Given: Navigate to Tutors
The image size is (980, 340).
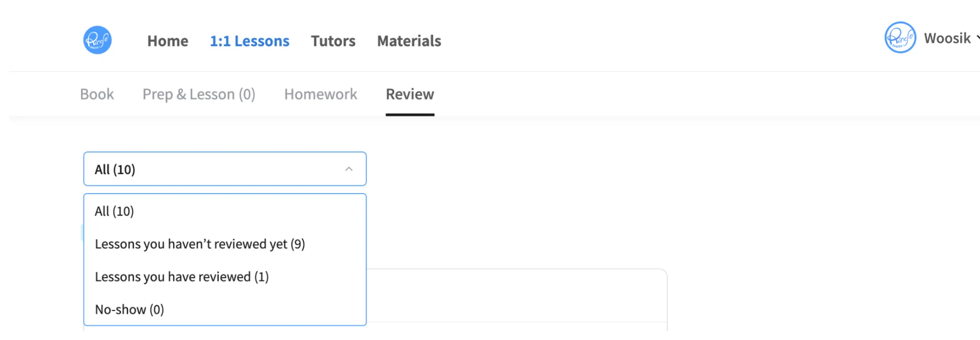Looking at the screenshot, I should point(333,41).
